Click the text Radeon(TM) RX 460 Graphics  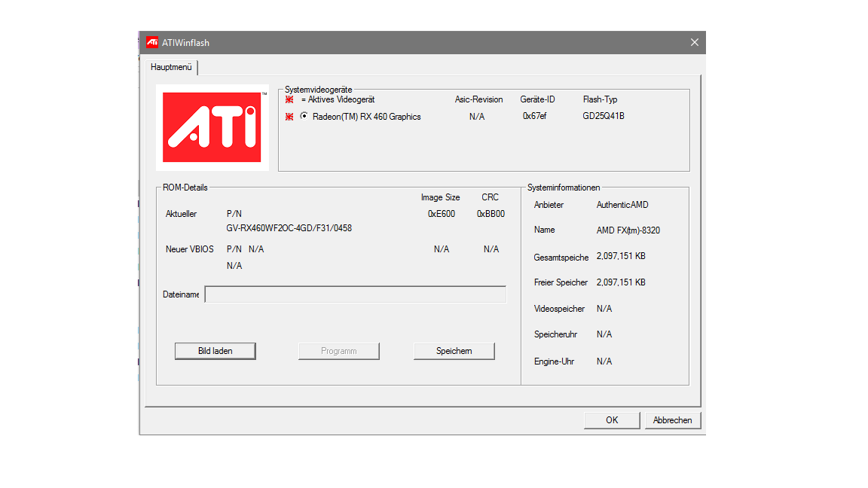point(366,117)
